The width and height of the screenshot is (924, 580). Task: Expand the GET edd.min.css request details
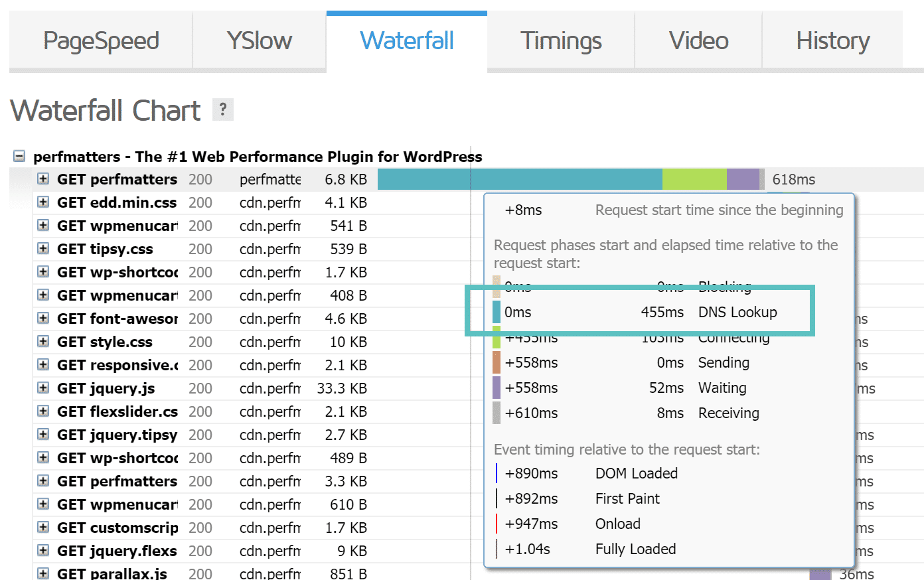(42, 202)
